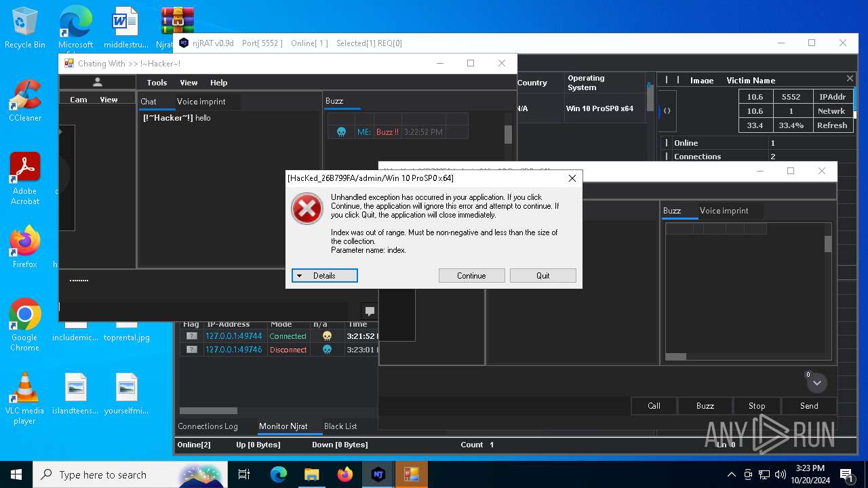Viewport: 868px width, 488px height.
Task: Open VLC media player desktop icon
Action: click(x=25, y=399)
